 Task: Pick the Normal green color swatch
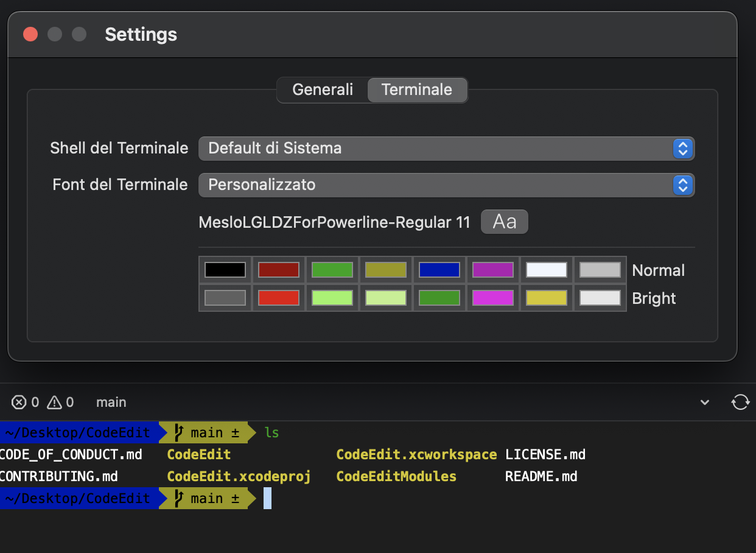pyautogui.click(x=332, y=270)
